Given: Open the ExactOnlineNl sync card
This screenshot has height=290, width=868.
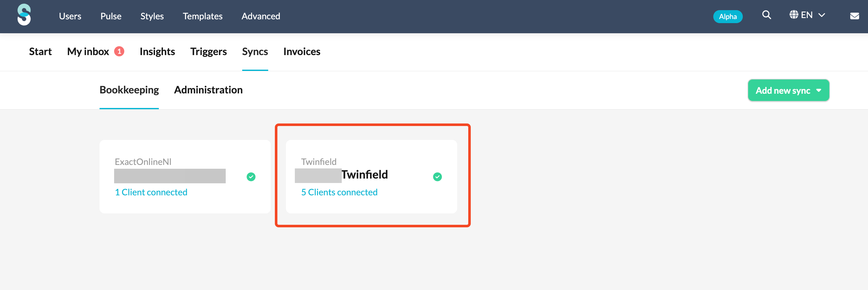Looking at the screenshot, I should [185, 177].
